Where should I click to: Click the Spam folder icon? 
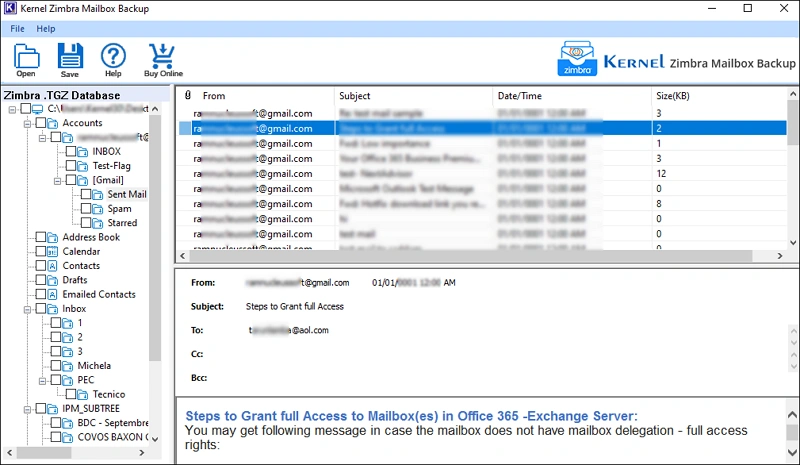pyautogui.click(x=97, y=209)
